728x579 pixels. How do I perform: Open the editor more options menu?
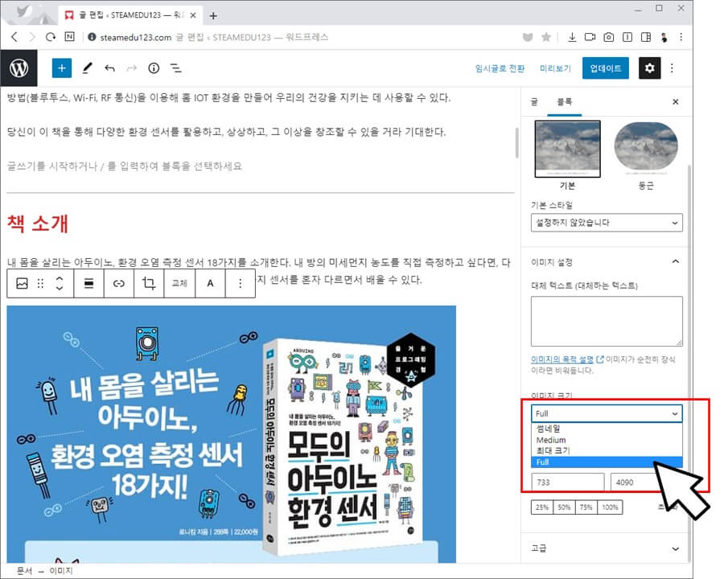tap(672, 68)
